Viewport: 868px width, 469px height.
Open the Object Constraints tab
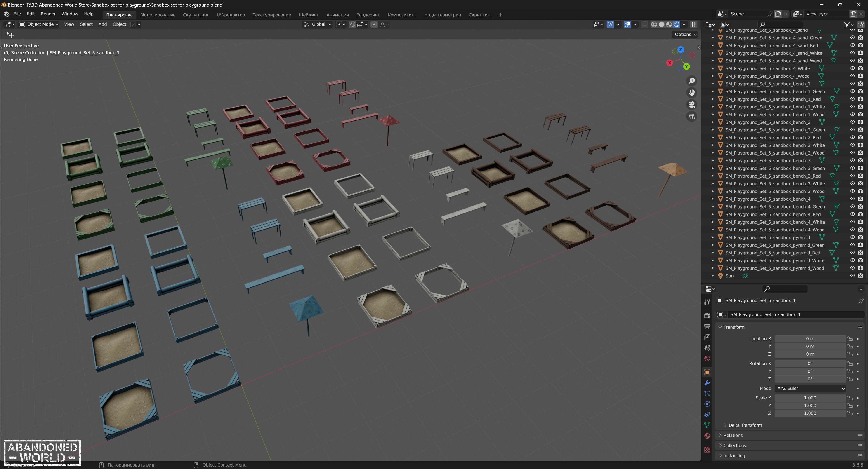click(x=707, y=415)
